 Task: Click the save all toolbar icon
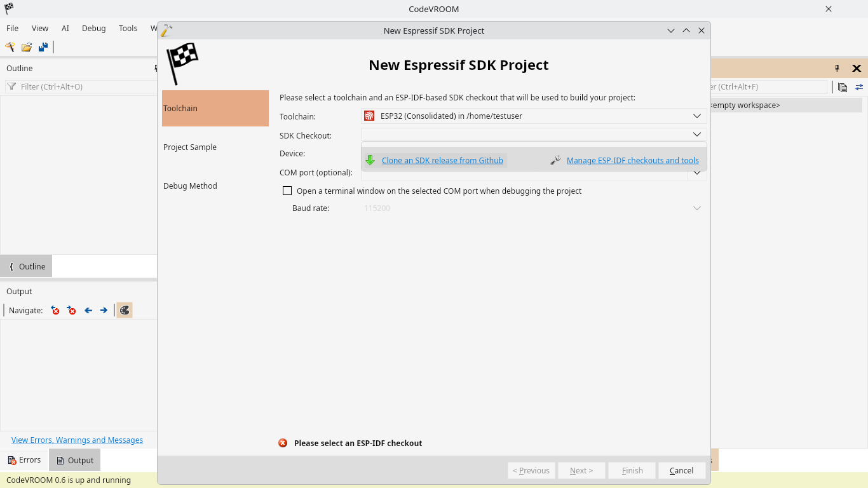tap(43, 47)
